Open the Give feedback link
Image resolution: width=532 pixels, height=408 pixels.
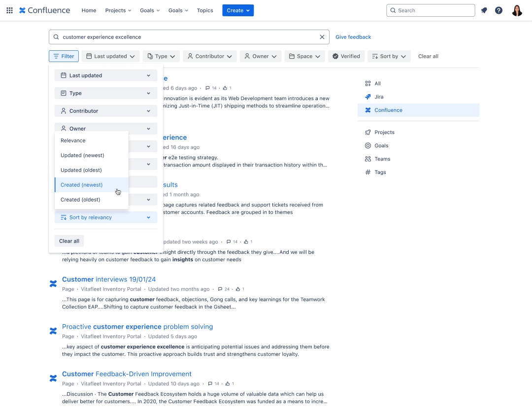353,37
